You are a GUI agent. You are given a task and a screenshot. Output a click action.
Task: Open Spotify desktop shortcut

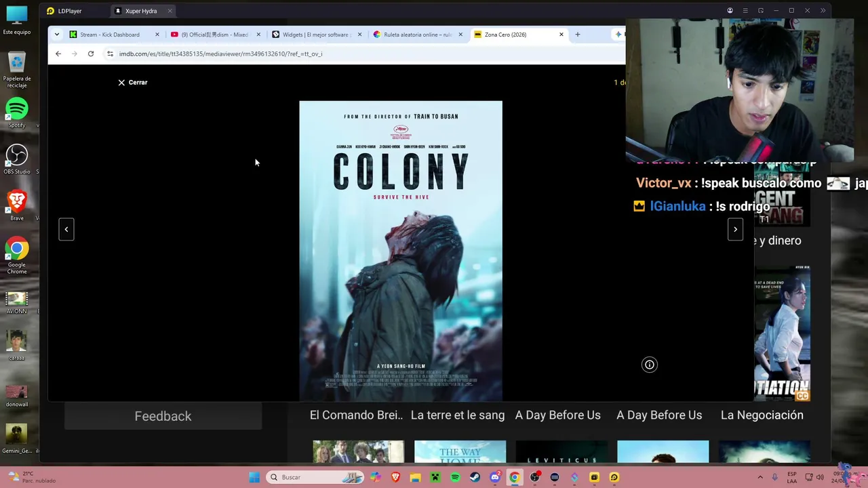tap(17, 113)
